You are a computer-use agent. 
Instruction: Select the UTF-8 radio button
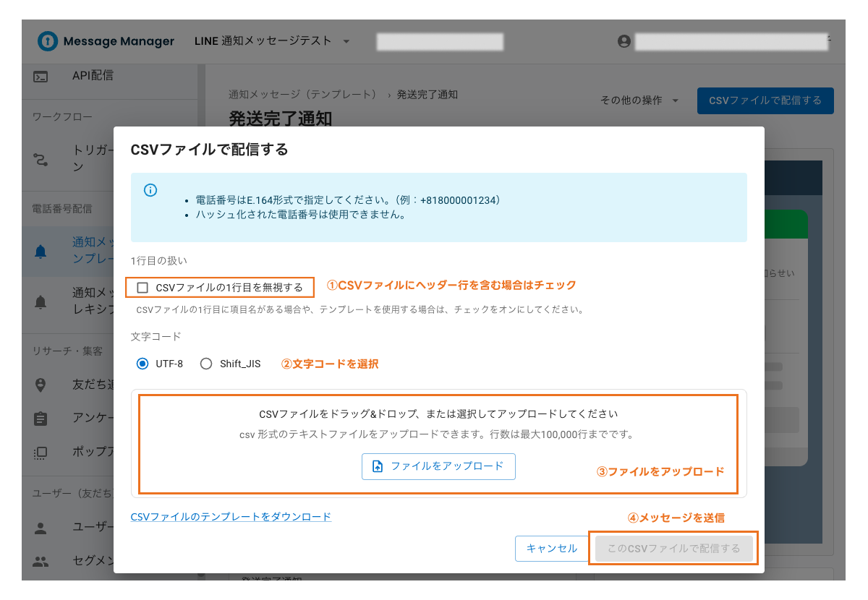pyautogui.click(x=142, y=364)
